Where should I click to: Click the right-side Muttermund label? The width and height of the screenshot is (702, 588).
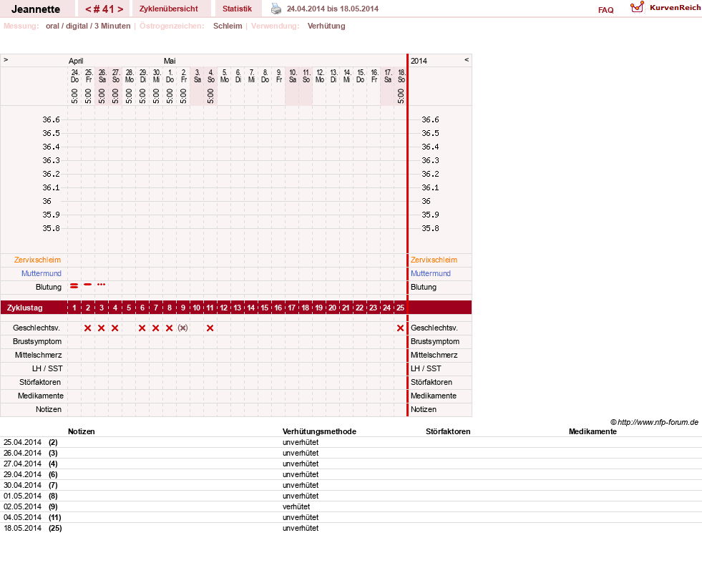(x=431, y=273)
